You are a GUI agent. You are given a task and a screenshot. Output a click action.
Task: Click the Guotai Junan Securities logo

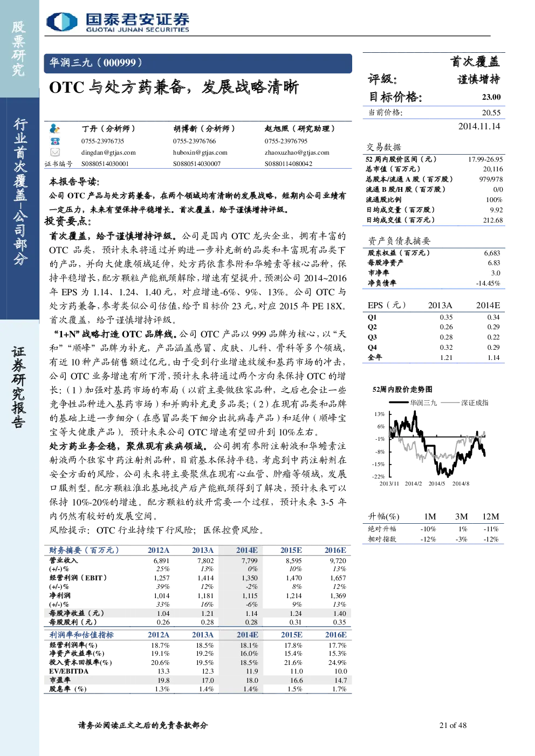(118, 22)
